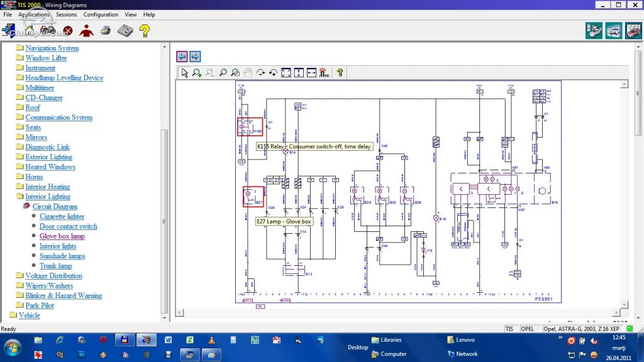Image resolution: width=644 pixels, height=362 pixels.
Task: Click the diagram scroll-up arrow
Action: (x=625, y=84)
